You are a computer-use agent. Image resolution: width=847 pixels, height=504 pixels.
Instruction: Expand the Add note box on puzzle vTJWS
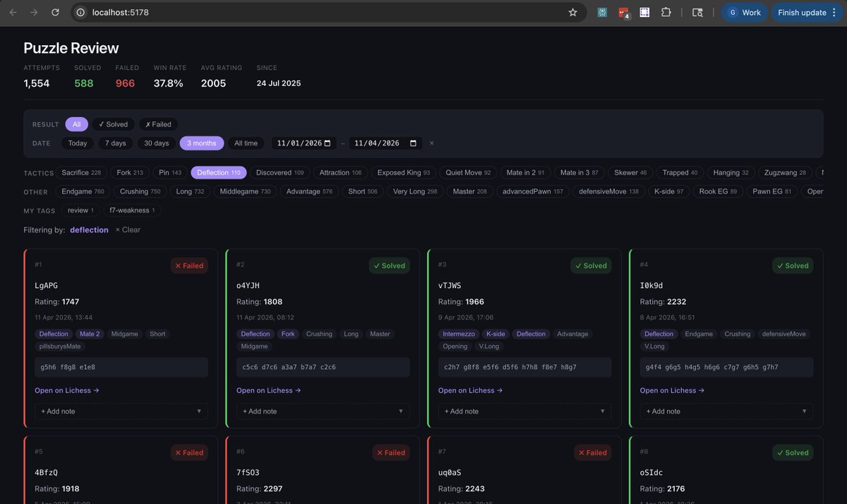coord(525,412)
